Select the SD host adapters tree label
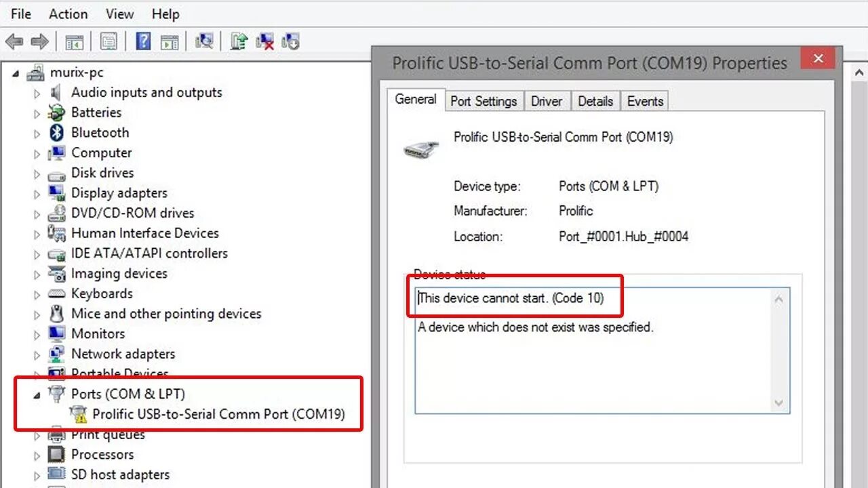 120,474
